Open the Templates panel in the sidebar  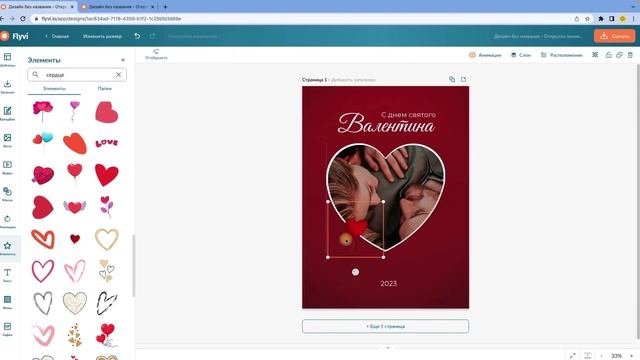7,59
